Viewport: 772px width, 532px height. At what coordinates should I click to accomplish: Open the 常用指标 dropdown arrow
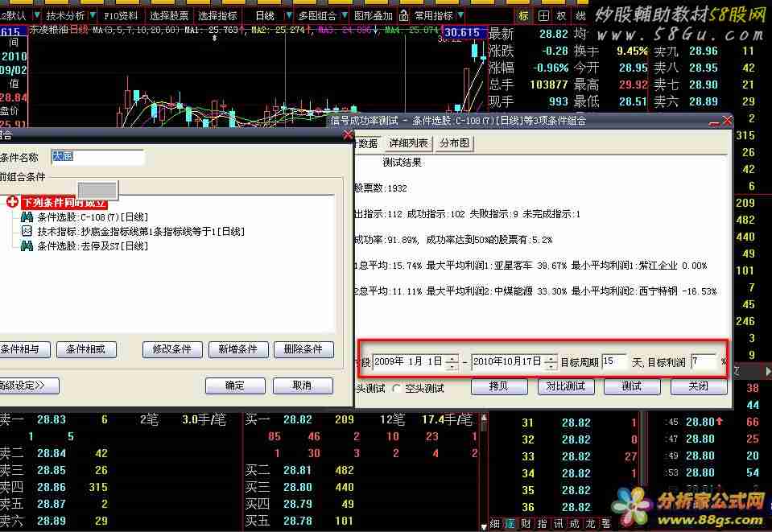(460, 16)
